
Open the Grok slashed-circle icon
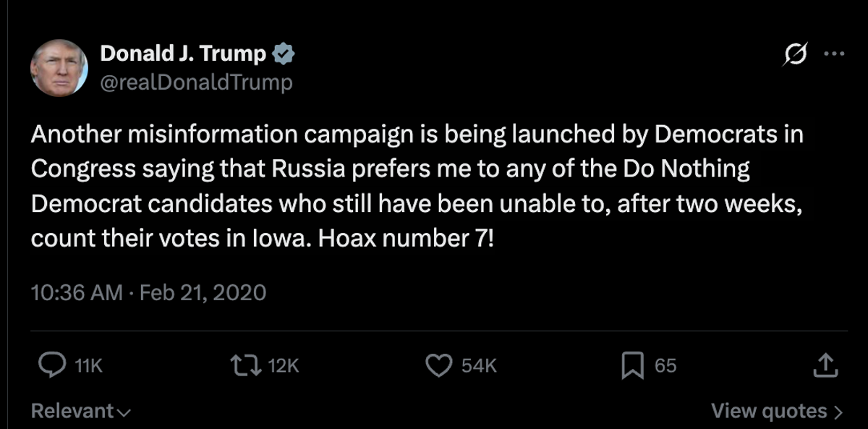(x=795, y=54)
